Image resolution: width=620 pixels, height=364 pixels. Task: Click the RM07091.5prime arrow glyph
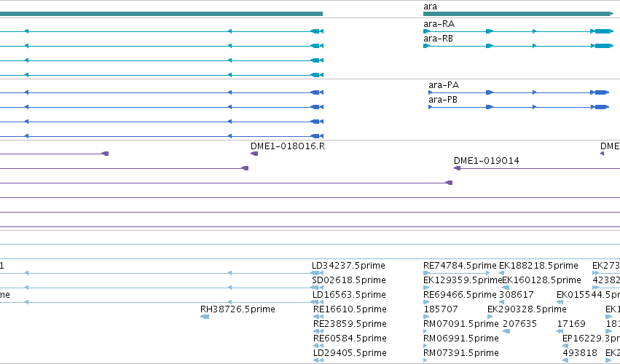tap(425, 331)
